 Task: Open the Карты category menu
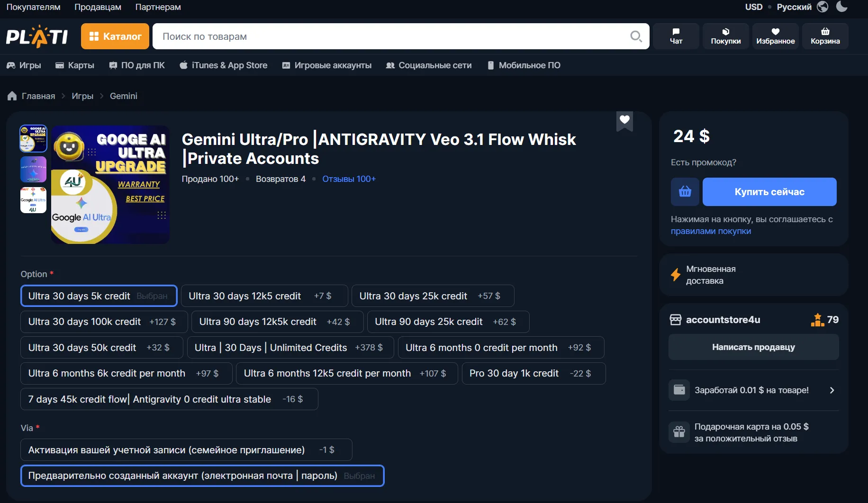[x=75, y=65]
